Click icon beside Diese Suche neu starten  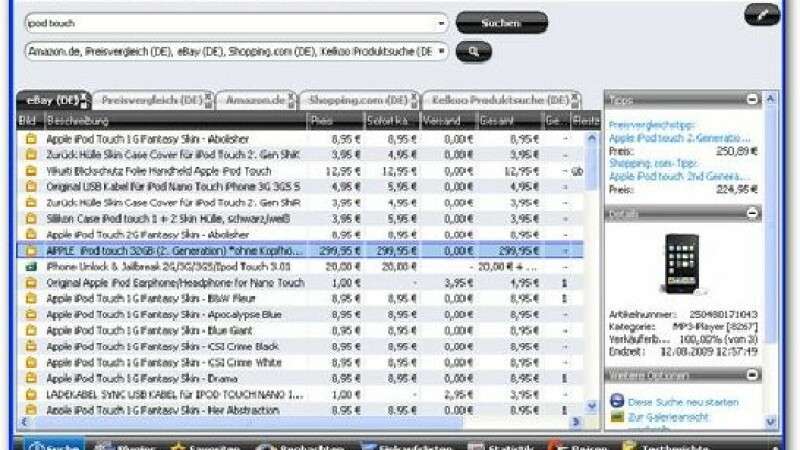click(617, 401)
